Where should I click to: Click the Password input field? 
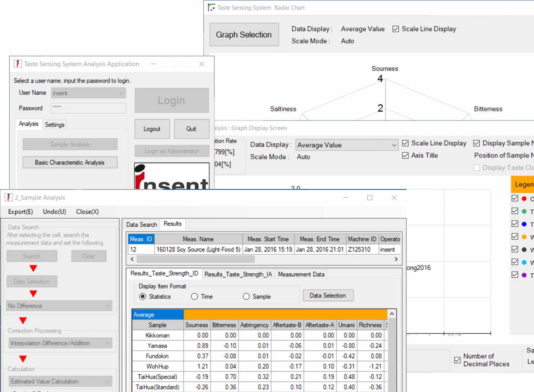(x=89, y=108)
